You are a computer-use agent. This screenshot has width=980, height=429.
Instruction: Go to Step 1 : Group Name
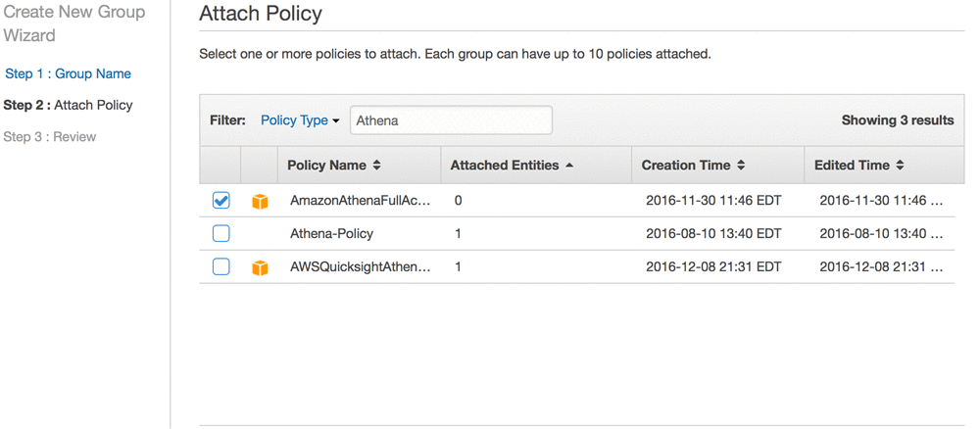pos(68,73)
